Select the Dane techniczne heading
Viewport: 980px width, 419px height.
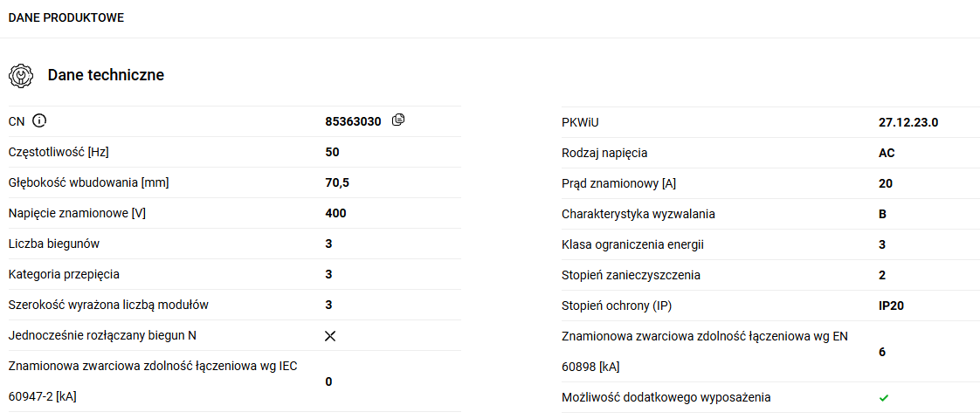[106, 75]
